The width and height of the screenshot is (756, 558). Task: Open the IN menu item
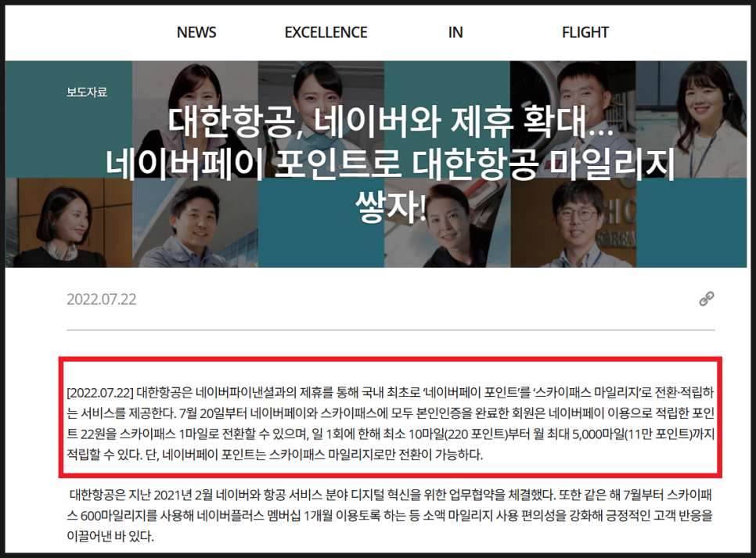click(x=455, y=32)
